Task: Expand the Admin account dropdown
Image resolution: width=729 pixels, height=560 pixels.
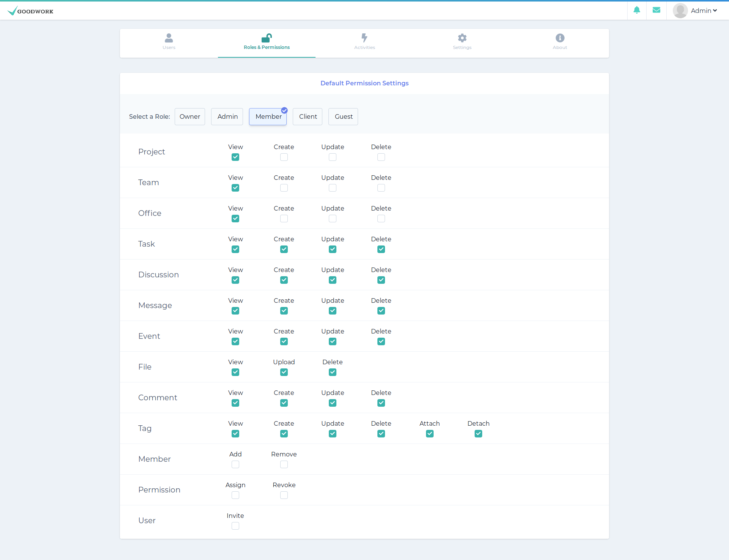Action: click(704, 11)
